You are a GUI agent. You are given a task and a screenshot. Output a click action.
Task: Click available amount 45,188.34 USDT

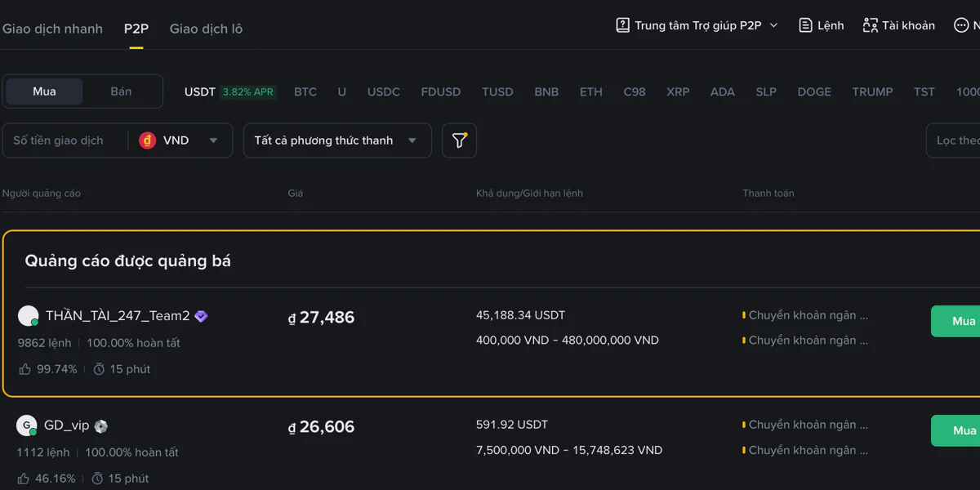tap(521, 315)
